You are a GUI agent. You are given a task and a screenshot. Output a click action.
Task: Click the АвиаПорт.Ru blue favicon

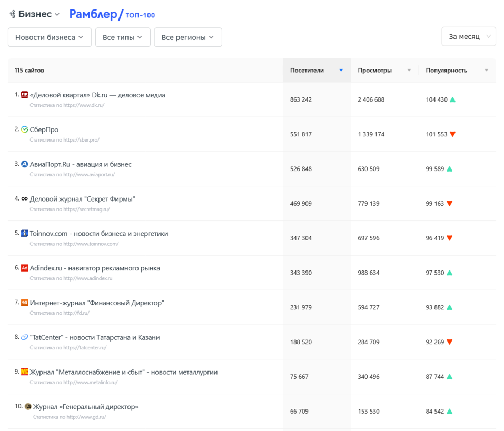coord(24,164)
